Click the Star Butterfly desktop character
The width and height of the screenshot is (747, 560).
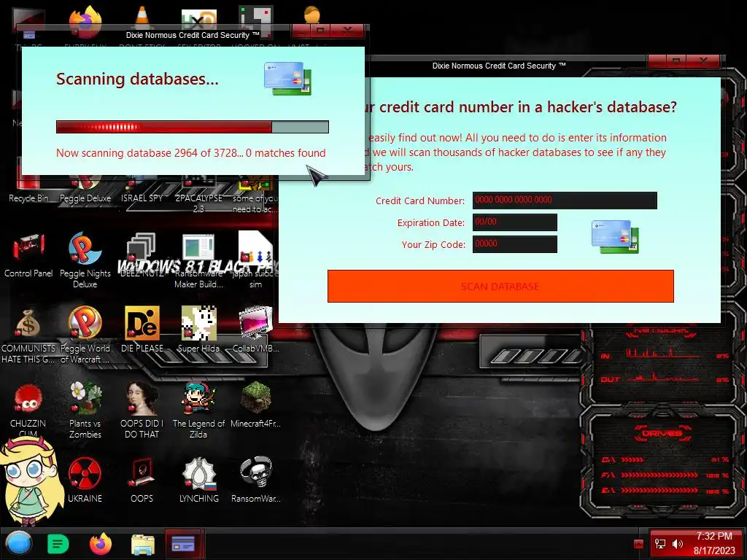[32, 481]
